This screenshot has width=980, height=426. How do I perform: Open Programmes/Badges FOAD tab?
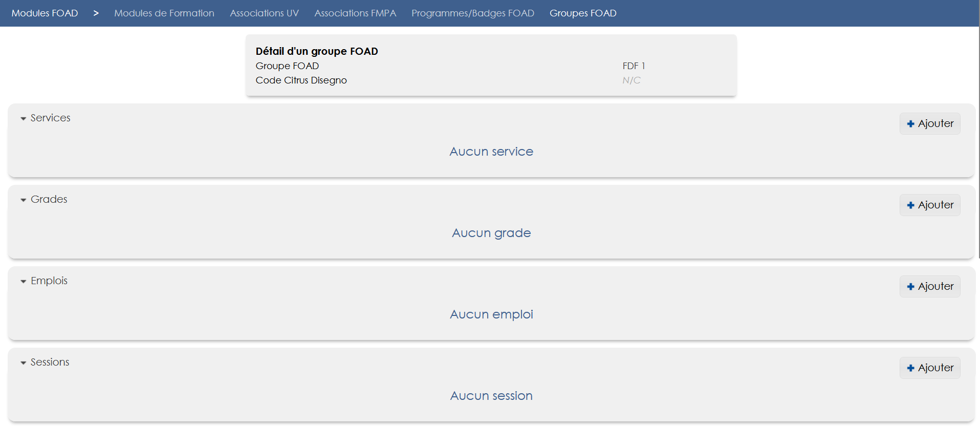[472, 13]
